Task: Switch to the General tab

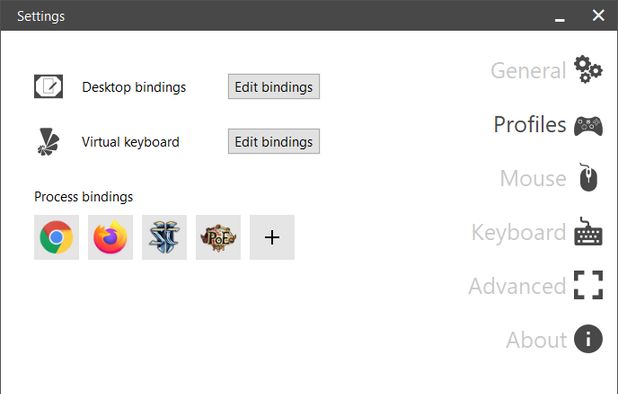Action: (x=528, y=71)
